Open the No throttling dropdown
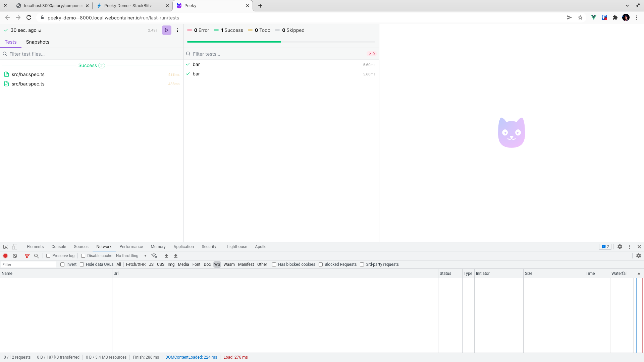Screen dimensions: 644x362 (131, 256)
